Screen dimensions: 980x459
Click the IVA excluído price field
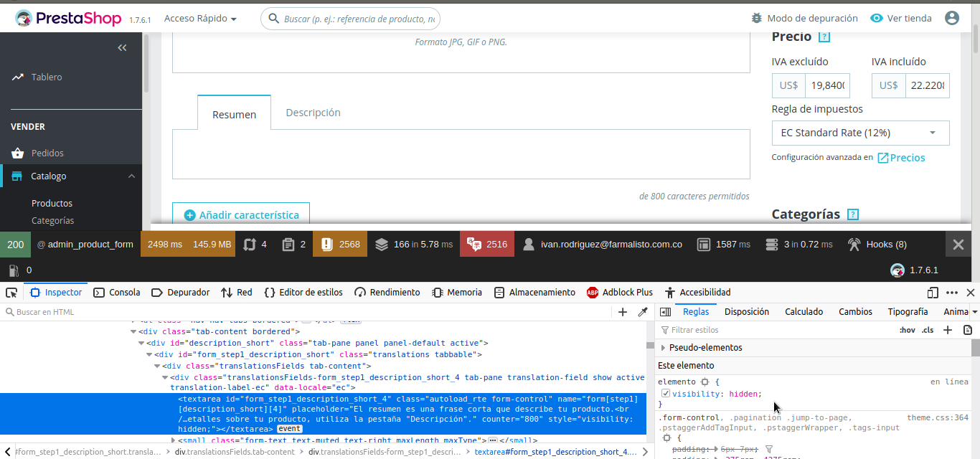(x=827, y=85)
